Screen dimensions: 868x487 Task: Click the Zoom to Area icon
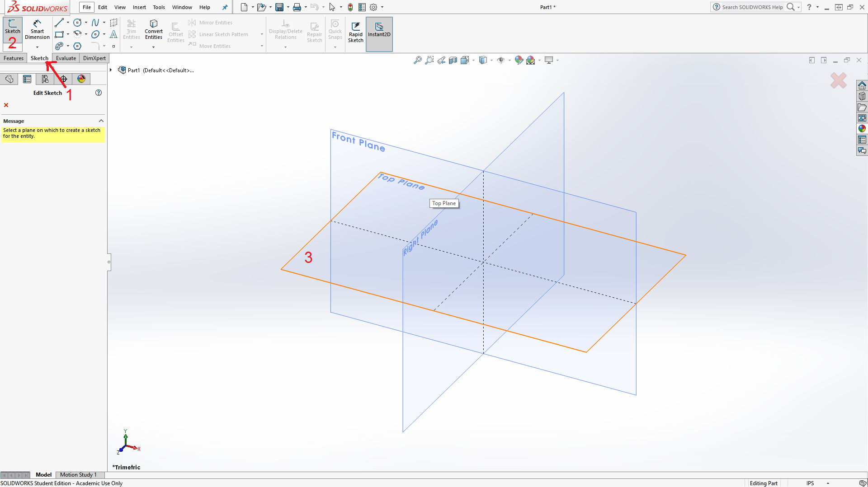[x=429, y=60]
